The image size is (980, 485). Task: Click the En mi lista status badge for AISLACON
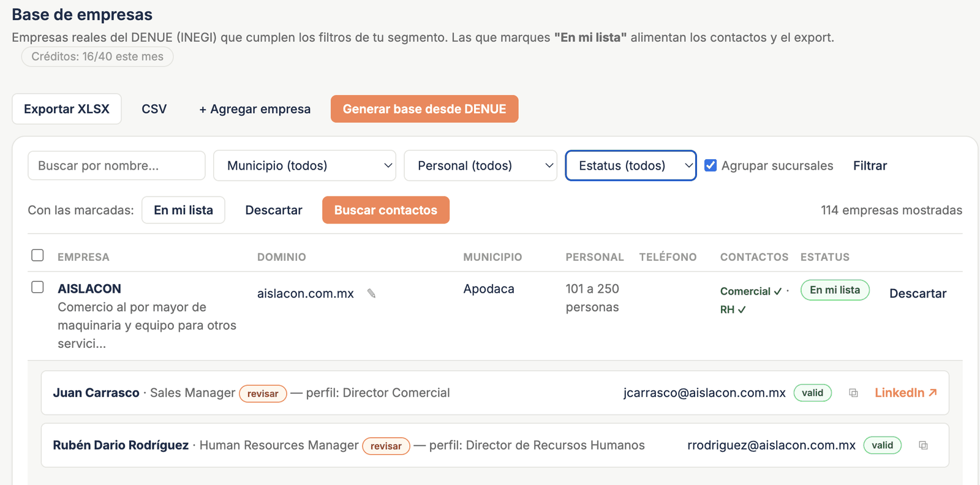pos(835,290)
